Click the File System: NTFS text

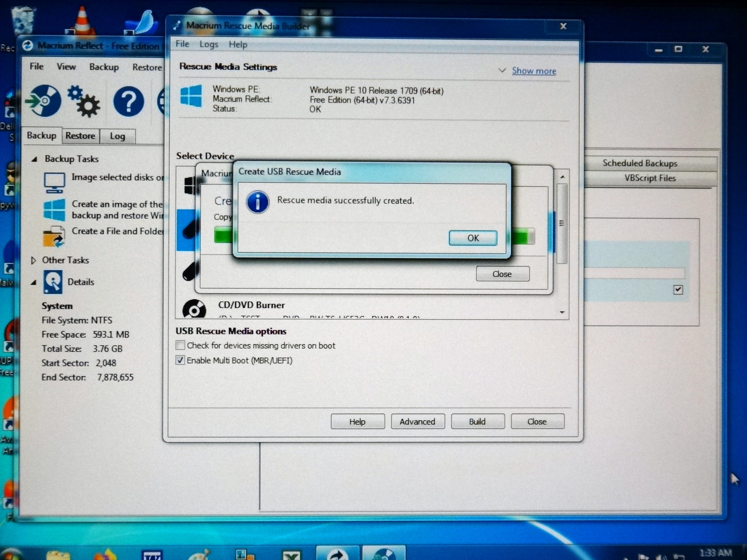[x=77, y=320]
